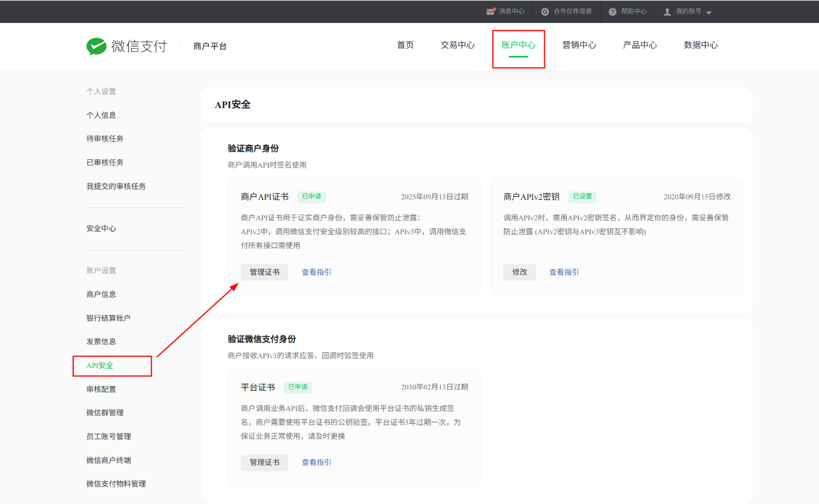Image resolution: width=819 pixels, height=504 pixels.
Task: Click the 验证微信支付身份 section heading
Action: click(262, 339)
